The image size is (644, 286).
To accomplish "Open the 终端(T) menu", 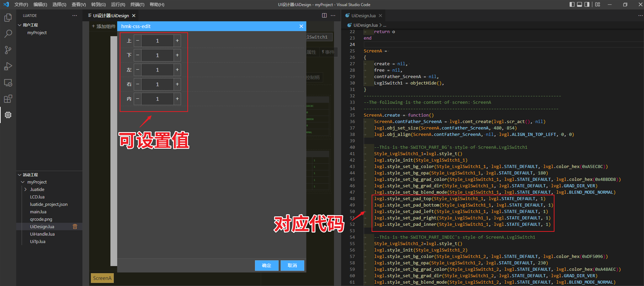I will (x=137, y=5).
